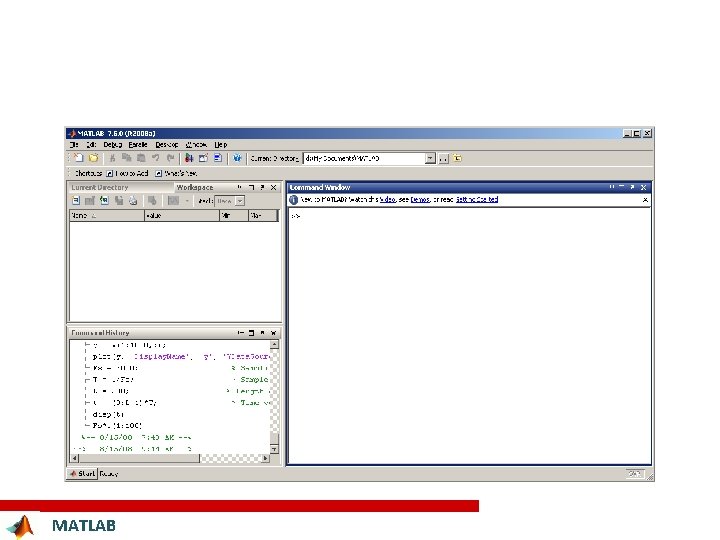Viewport: 720px width, 540px height.
Task: Click the Save icon in Workspace toolbar
Action: (119, 201)
